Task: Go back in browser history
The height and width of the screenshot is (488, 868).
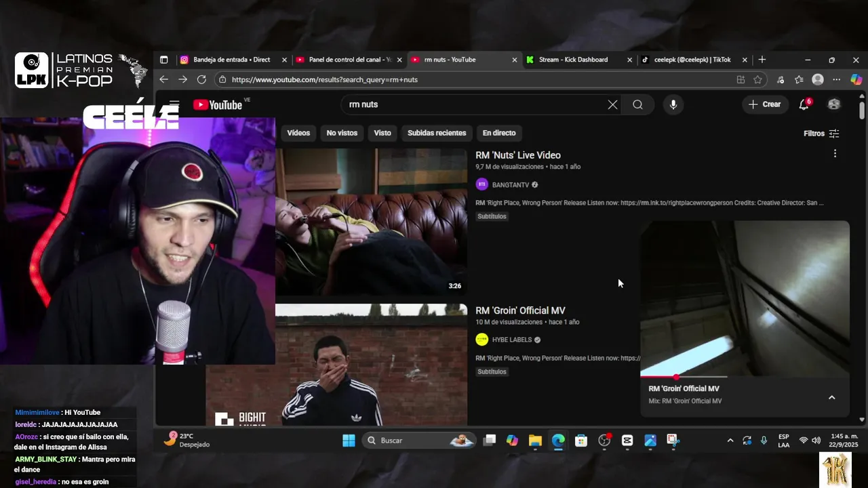Action: click(163, 79)
